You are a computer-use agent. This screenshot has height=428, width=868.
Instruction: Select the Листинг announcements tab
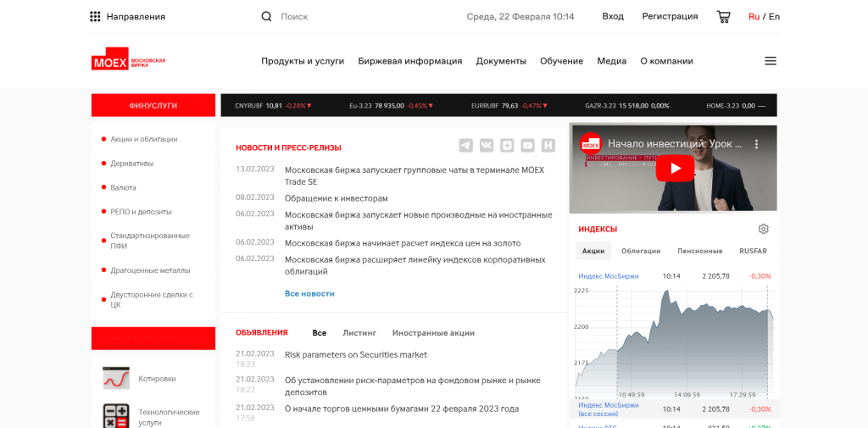coord(359,333)
